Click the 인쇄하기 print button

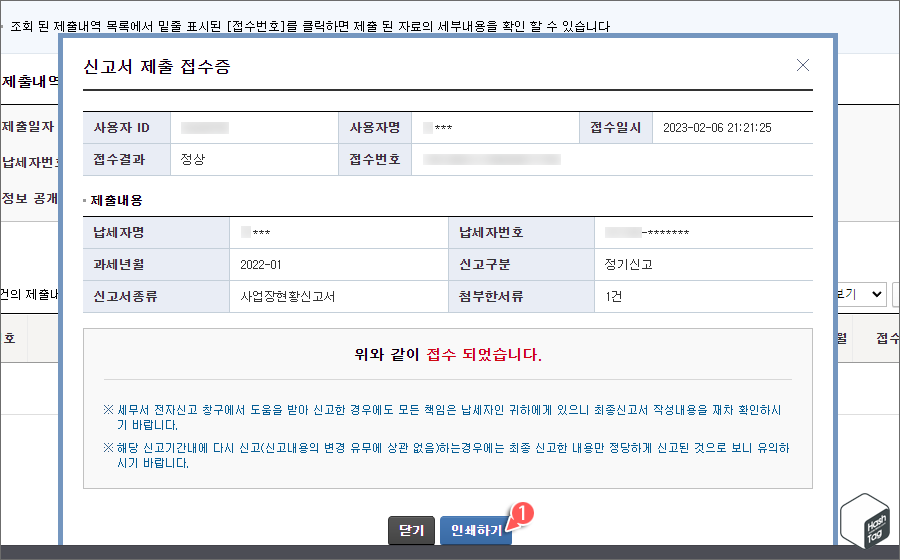tap(476, 530)
